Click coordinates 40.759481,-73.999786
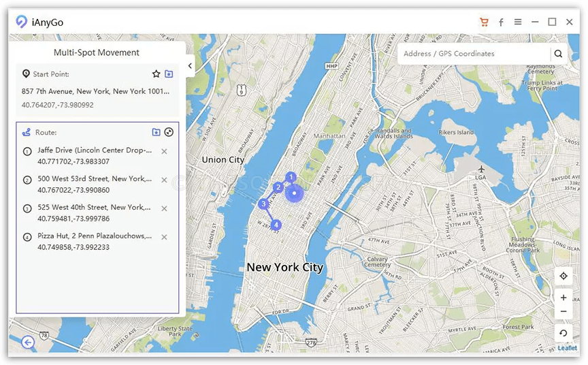The width and height of the screenshot is (588, 365). pos(73,219)
